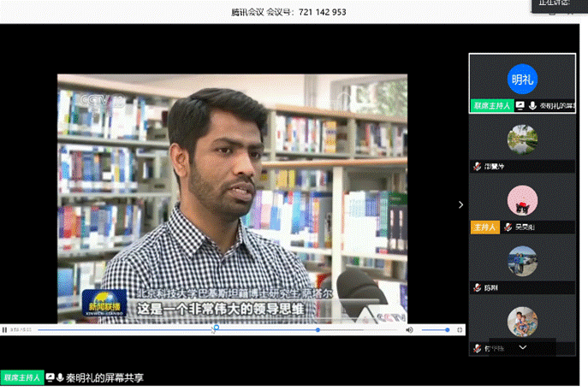Image resolution: width=588 pixels, height=390 pixels.
Task: Click the muted mic icon beside 陈刚
Action: click(x=477, y=288)
